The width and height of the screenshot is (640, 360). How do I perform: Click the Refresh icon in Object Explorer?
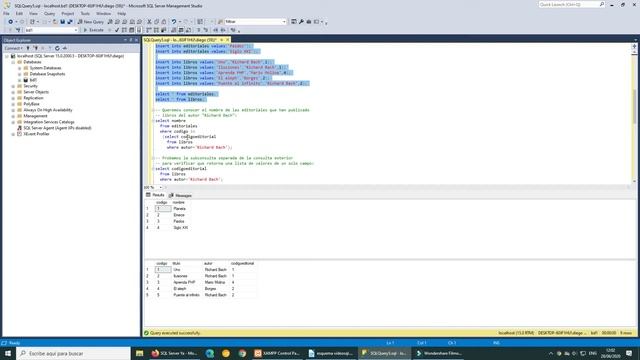point(57,48)
